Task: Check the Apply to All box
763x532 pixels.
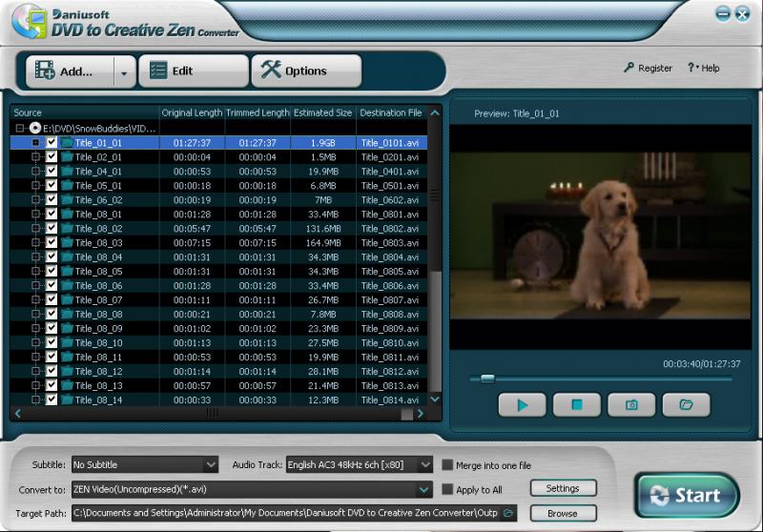Action: pos(447,490)
